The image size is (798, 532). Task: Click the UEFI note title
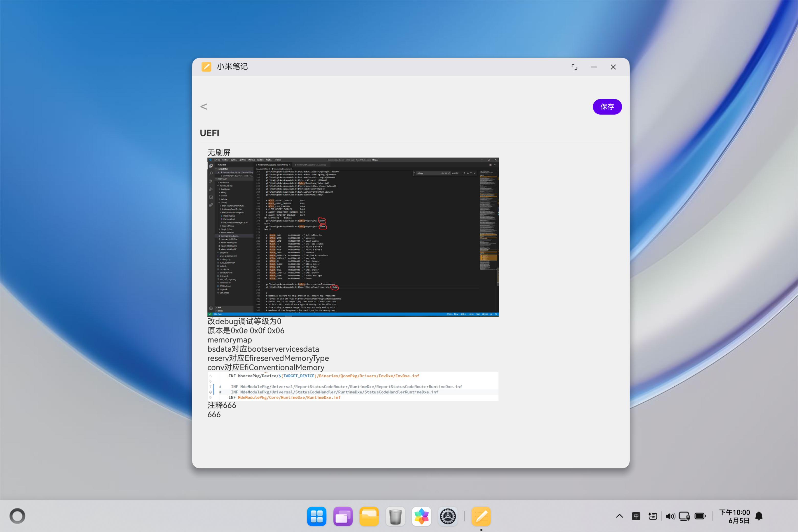coord(209,133)
